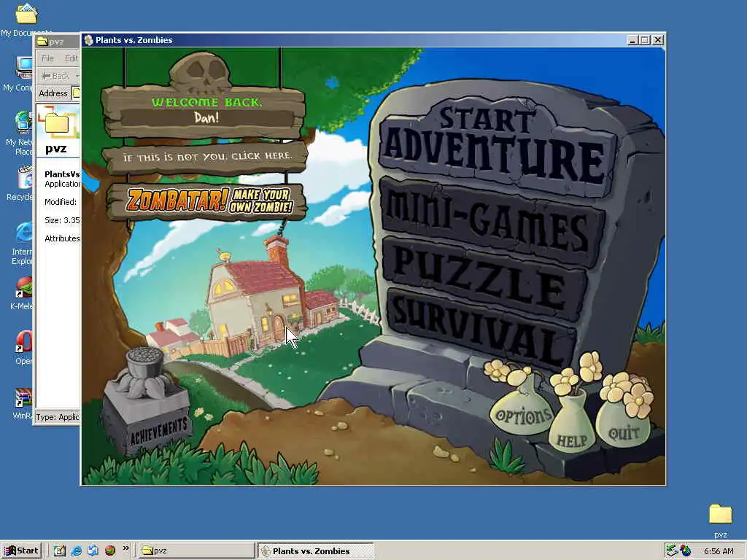747x560 pixels.
Task: Expand the Quick Launch overflow chevron
Action: point(125,548)
